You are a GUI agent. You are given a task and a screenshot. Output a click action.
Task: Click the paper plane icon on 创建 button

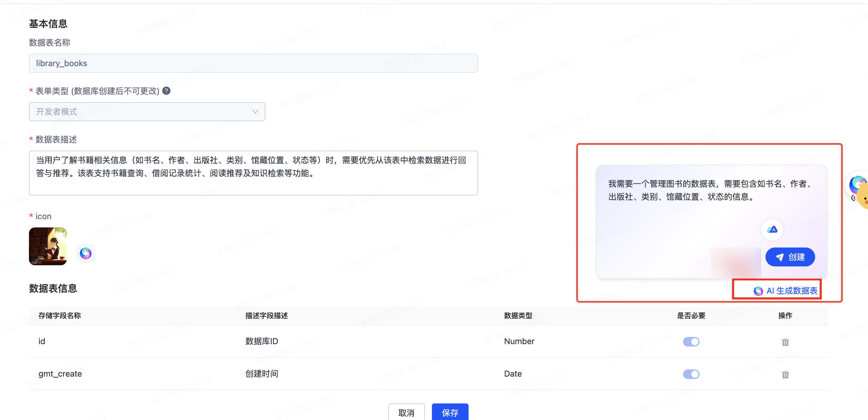pyautogui.click(x=780, y=257)
